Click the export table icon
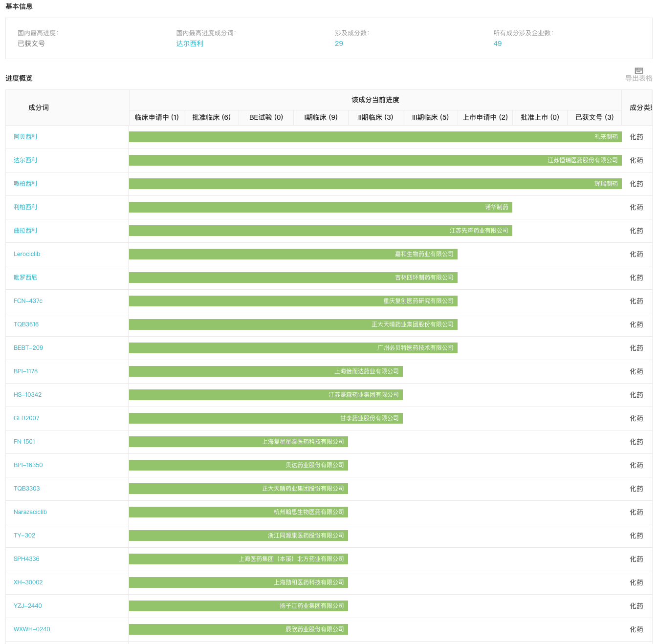Viewport: 658px width, 644px height. 638,71
